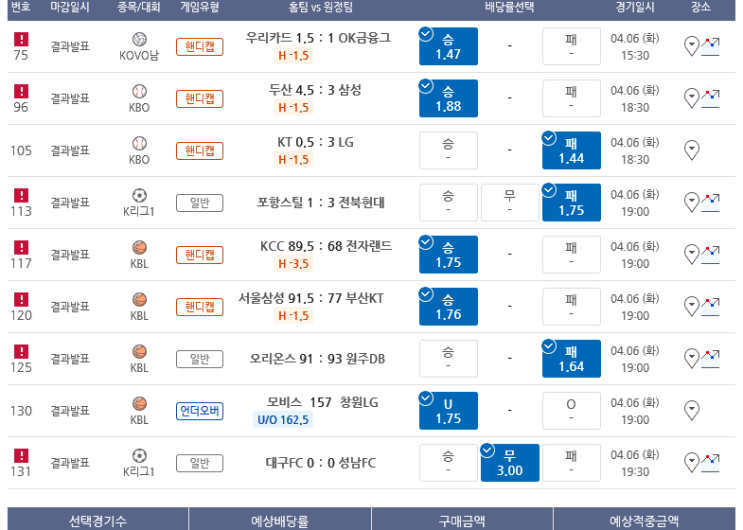Viewport: 743px width, 530px height.
Task: Toggle the 무 3.00 pick for match 131
Action: click(x=509, y=462)
